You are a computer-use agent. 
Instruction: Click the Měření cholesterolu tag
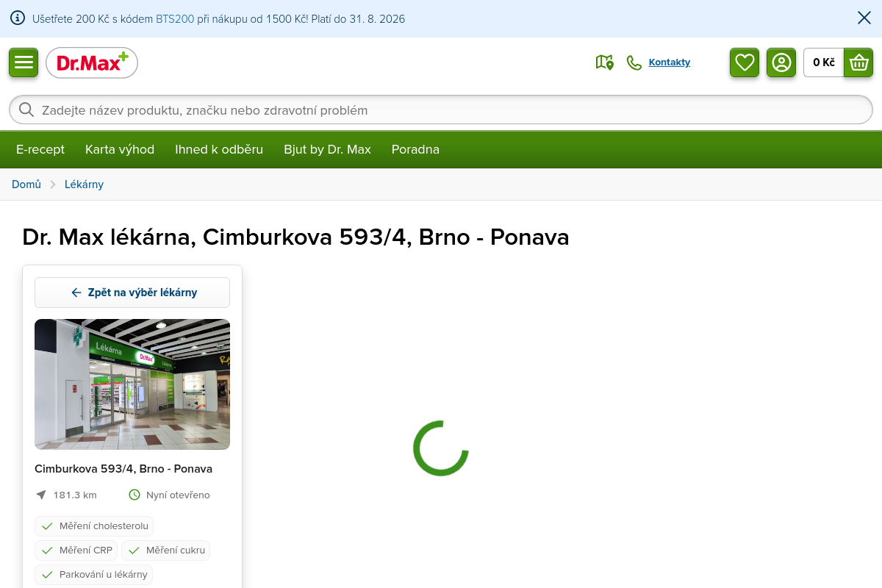click(x=94, y=526)
